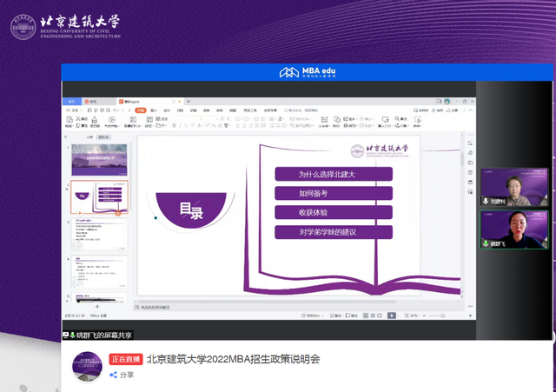The height and width of the screenshot is (392, 556).
Task: Switch to the pptx document tab
Action: tap(149, 102)
